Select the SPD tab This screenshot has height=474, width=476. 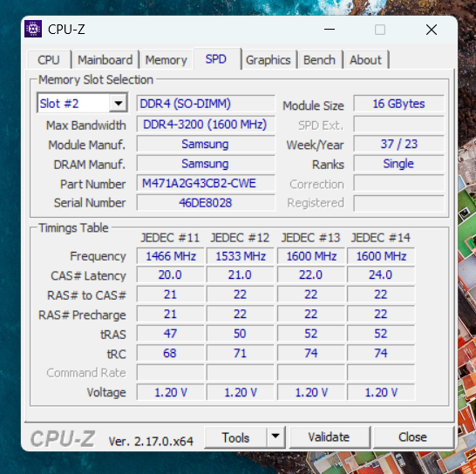coord(216,59)
